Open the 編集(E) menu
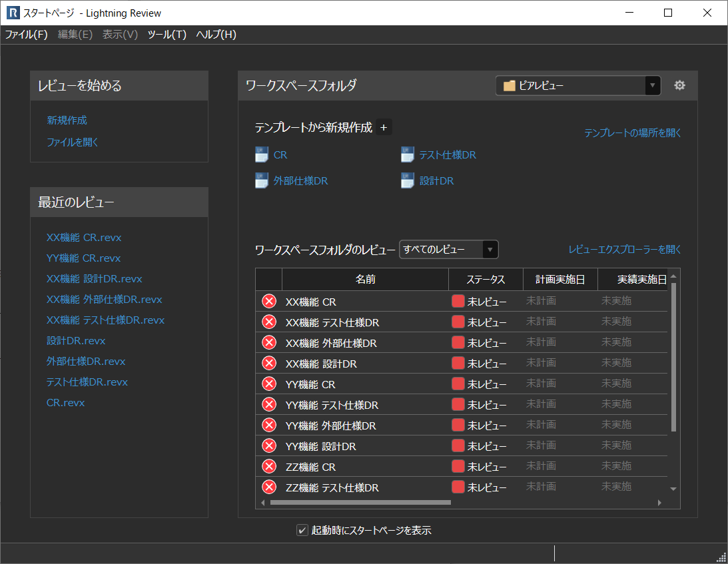The width and height of the screenshot is (728, 564). click(75, 35)
